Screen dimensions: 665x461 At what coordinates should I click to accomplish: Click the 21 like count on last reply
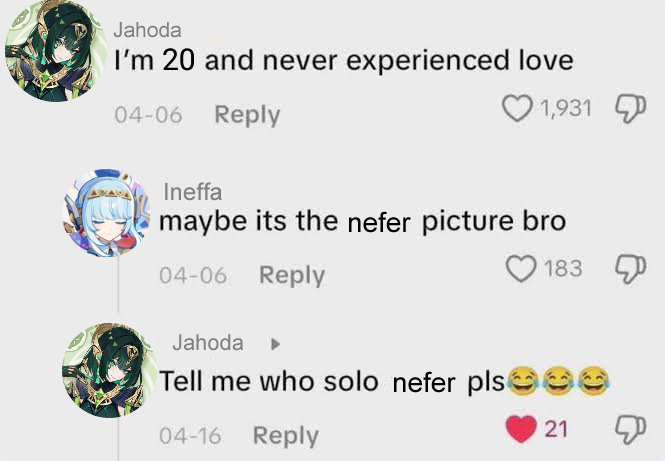tap(556, 429)
